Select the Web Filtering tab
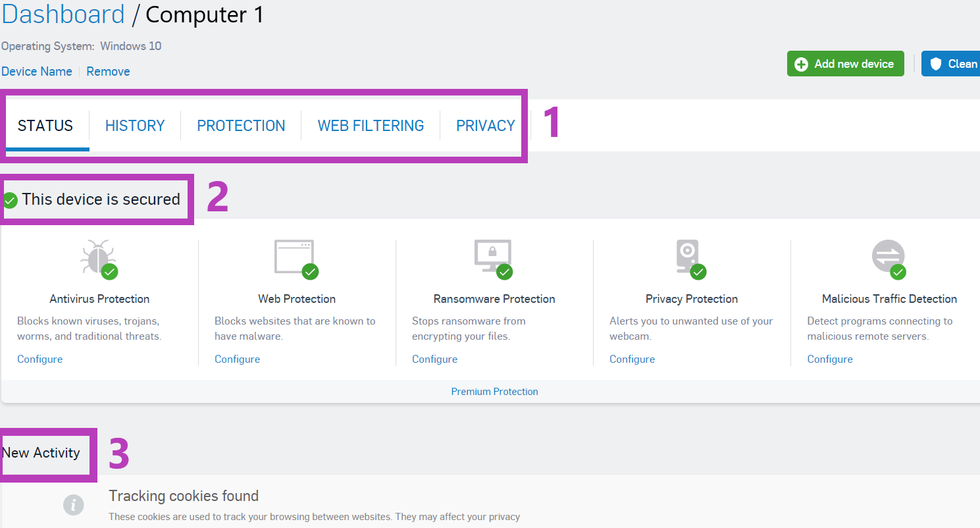The image size is (980, 528). tap(371, 126)
